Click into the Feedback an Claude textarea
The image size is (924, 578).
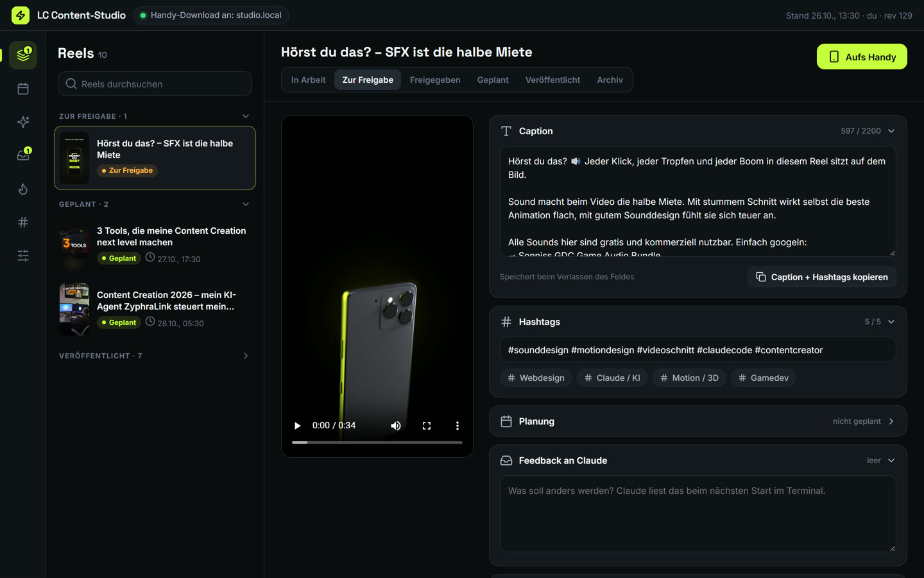point(698,514)
